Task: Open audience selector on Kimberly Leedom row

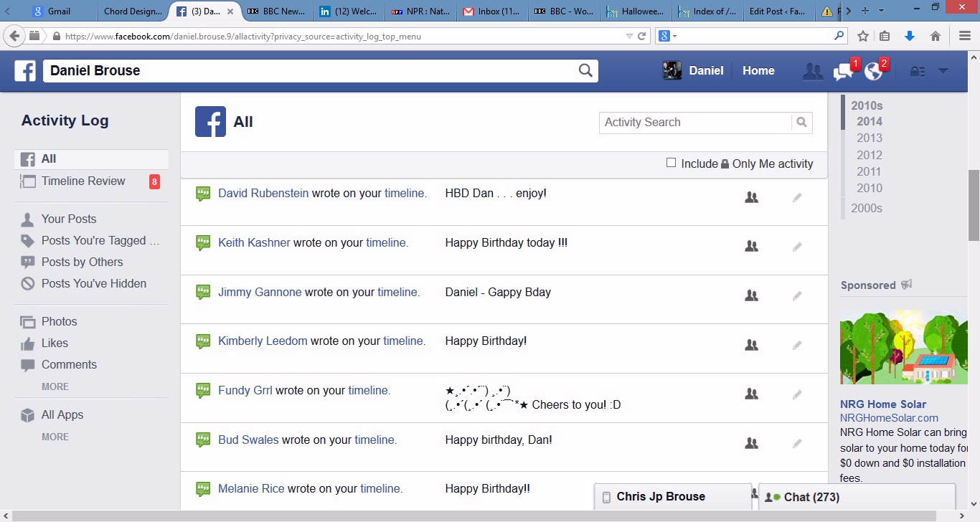Action: 751,345
